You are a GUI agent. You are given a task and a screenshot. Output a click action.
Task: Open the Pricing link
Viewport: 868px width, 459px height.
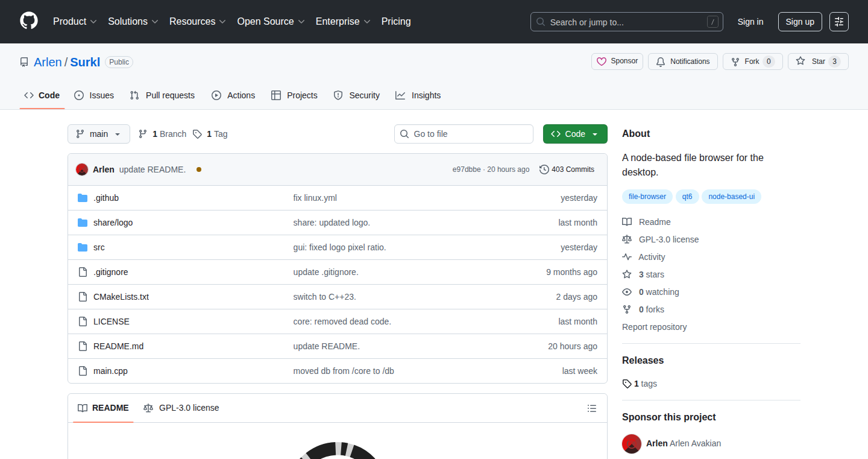tap(396, 22)
